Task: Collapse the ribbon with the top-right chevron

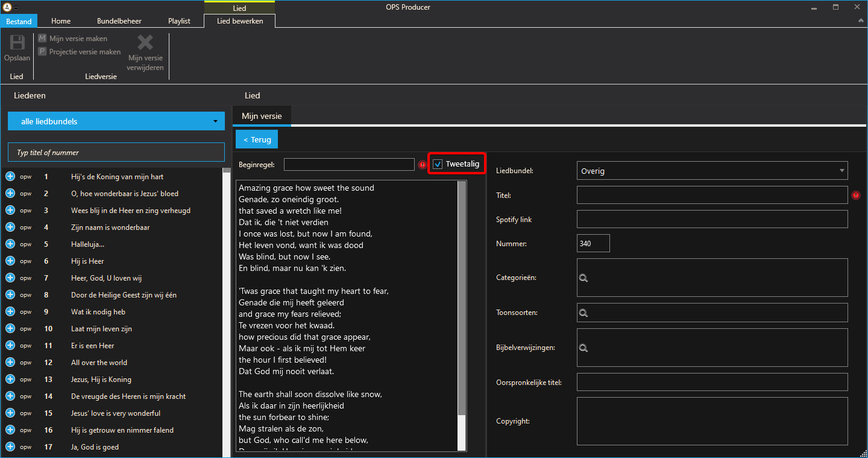Action: coord(861,21)
